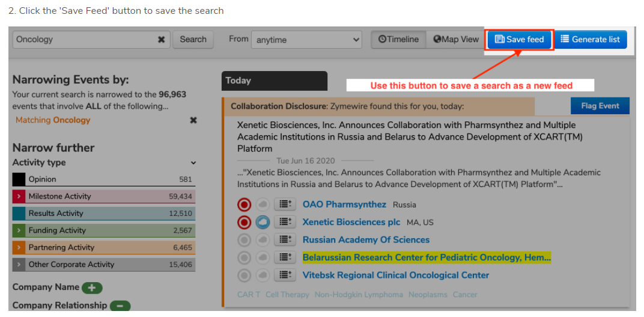The image size is (644, 317).
Task: Click add-to-list icon for Russian Academy Of Sciences
Action: click(285, 239)
